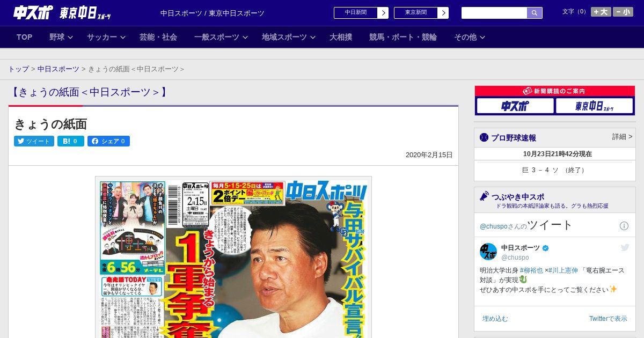The height and width of the screenshot is (338, 644).
Task: Click 中日スポーツ account name in tweet
Action: pos(521,247)
